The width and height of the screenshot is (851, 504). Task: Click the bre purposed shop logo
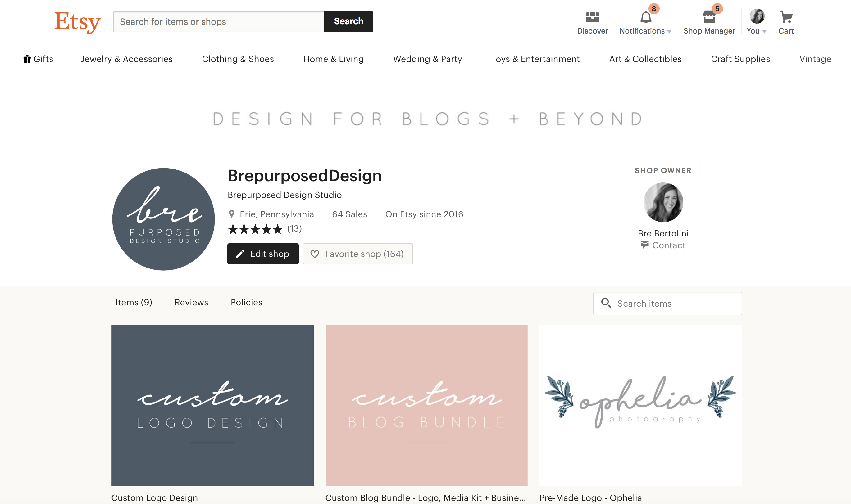click(x=163, y=219)
